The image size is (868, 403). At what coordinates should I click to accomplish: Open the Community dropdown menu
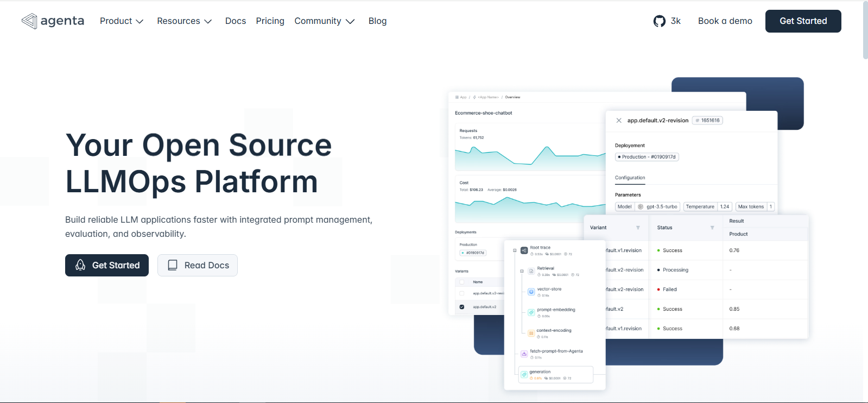pos(325,21)
